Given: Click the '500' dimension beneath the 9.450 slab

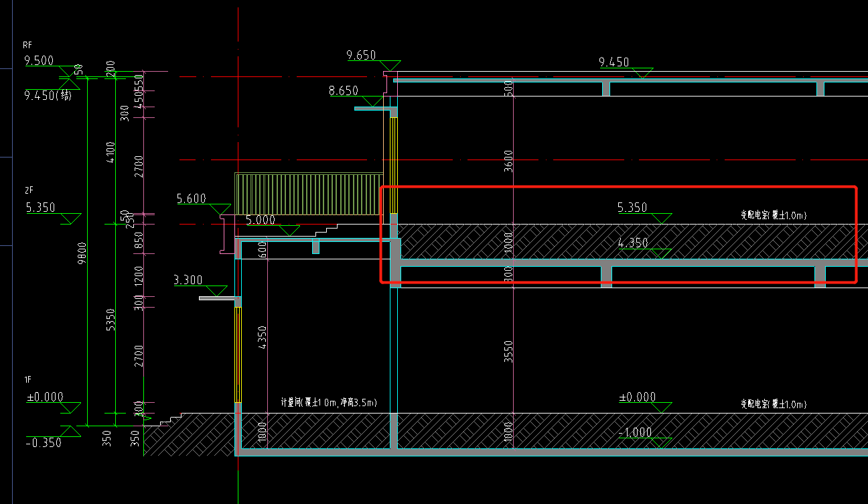Looking at the screenshot, I should pyautogui.click(x=508, y=88).
